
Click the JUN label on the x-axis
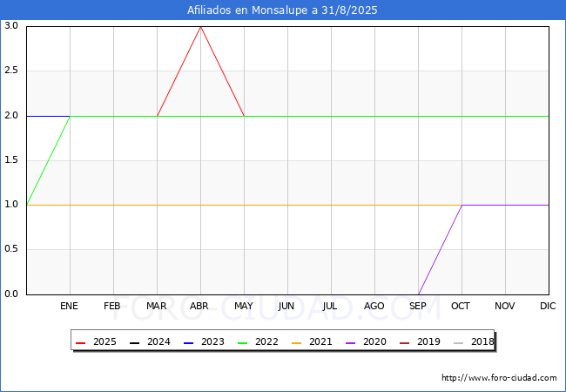click(x=287, y=307)
